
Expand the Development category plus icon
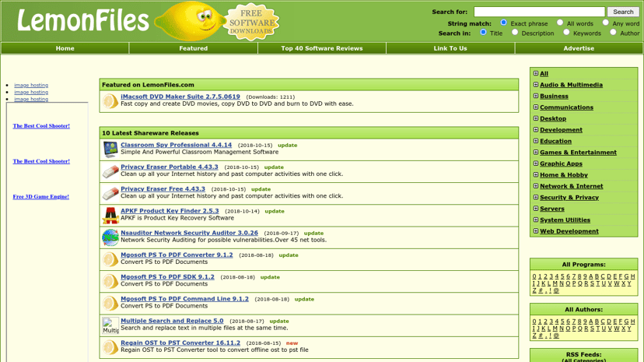pos(536,130)
